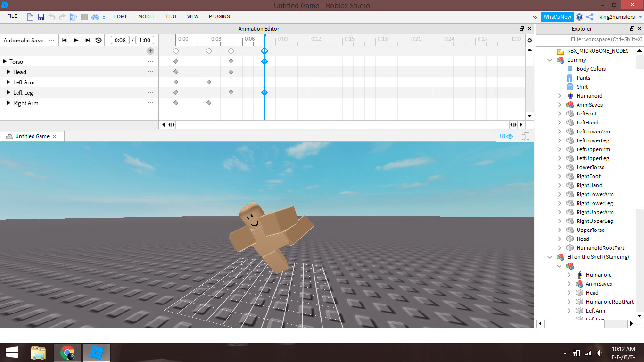The image size is (644, 362).
Task: Switch to the VIEW ribbon tab
Action: coord(193,16)
